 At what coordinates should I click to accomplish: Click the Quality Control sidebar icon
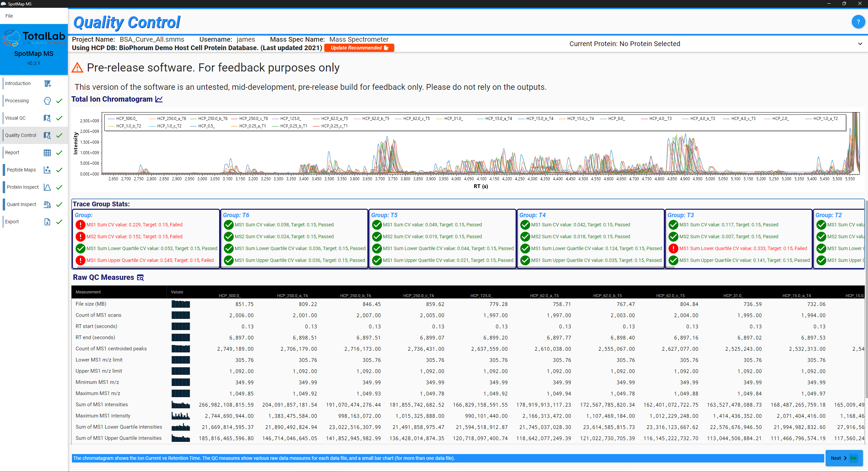pyautogui.click(x=47, y=135)
